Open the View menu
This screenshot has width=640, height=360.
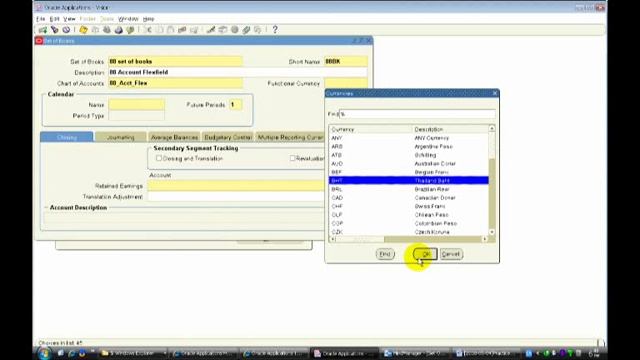pos(69,19)
